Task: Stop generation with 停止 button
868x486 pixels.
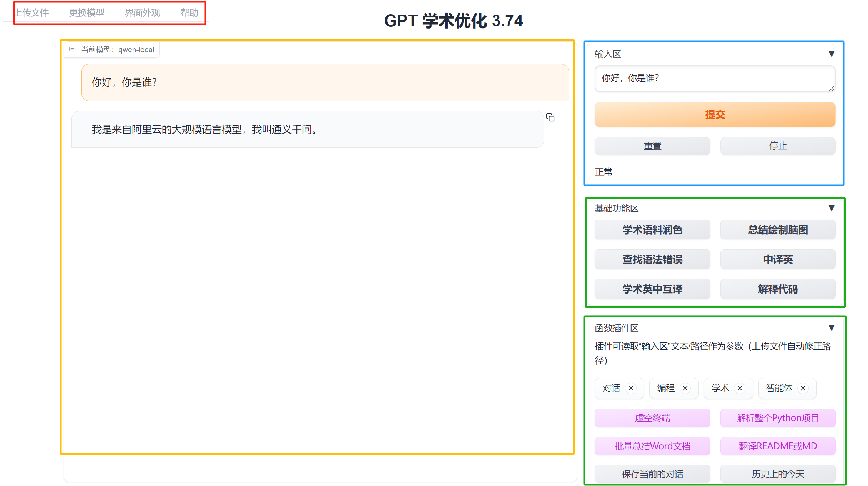Action: 778,146
